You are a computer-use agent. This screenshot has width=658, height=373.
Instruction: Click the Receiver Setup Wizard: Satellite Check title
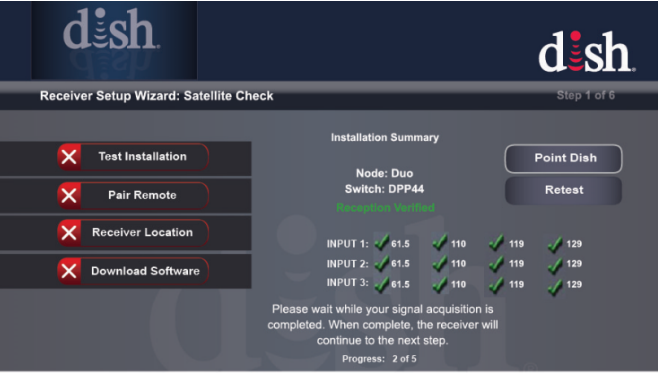(157, 96)
